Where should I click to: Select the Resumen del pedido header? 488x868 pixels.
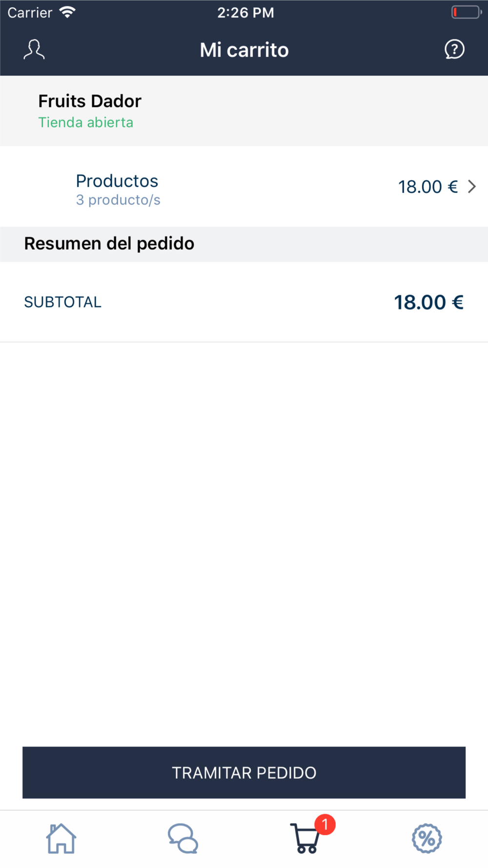point(109,243)
